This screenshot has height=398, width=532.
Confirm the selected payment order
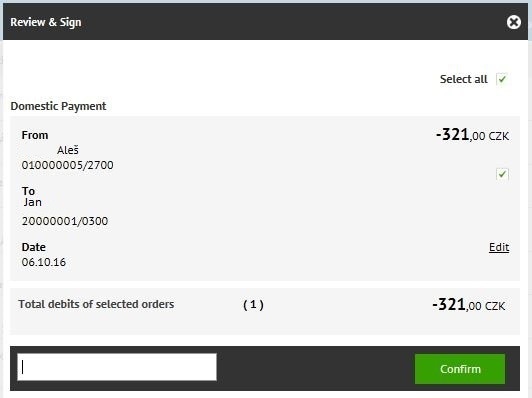point(460,369)
